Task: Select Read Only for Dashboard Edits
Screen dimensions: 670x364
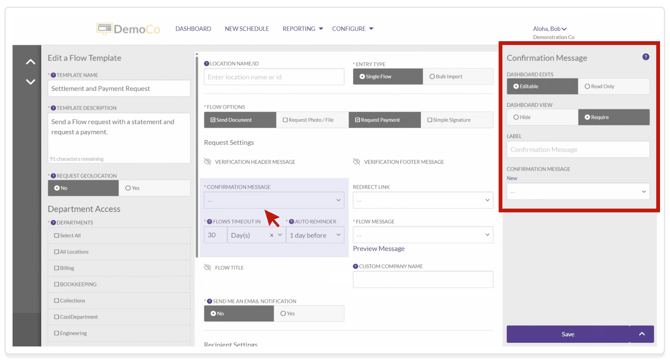Action: pyautogui.click(x=614, y=86)
